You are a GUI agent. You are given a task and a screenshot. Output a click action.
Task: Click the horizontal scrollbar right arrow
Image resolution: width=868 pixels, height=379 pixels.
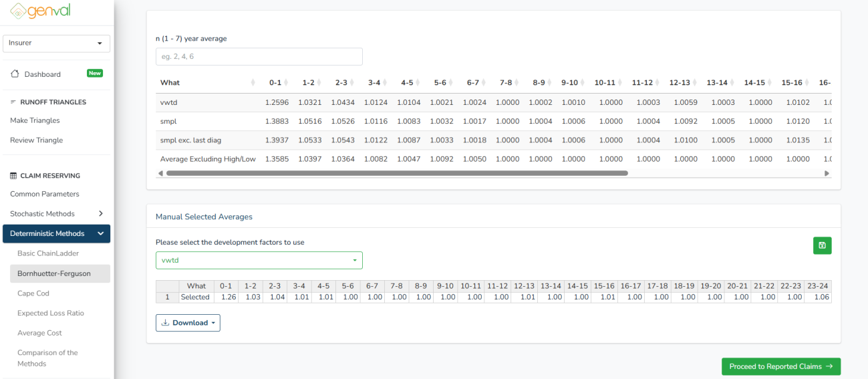827,173
